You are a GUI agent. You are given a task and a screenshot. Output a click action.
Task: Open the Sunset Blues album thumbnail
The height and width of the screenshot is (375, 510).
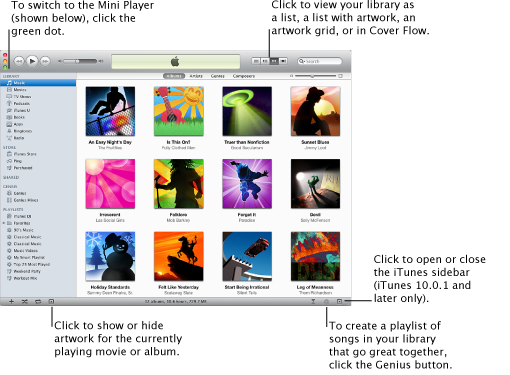pyautogui.click(x=315, y=111)
